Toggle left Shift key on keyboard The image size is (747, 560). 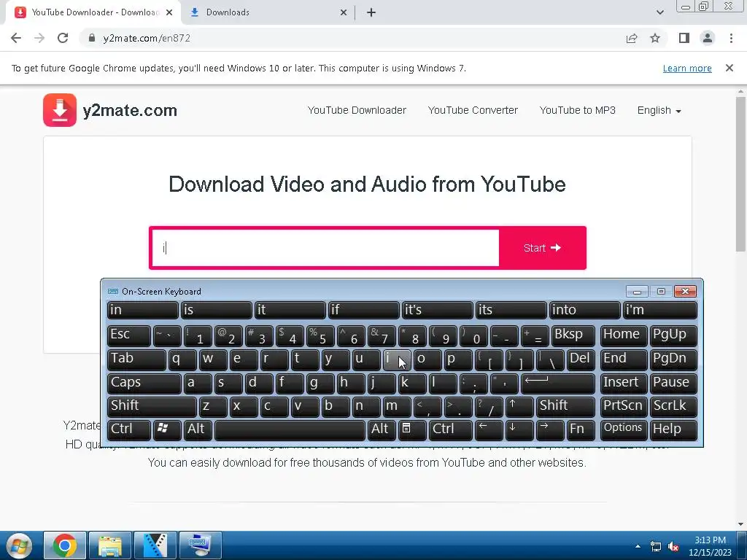(152, 406)
